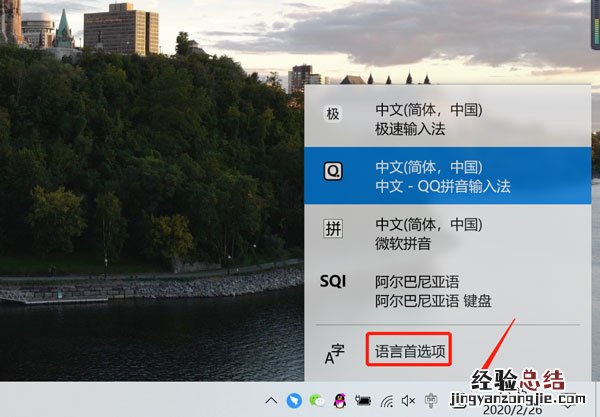Select 中文 - QQ拼音输入法 entry
Screen dimensions: 600x417
click(x=448, y=176)
